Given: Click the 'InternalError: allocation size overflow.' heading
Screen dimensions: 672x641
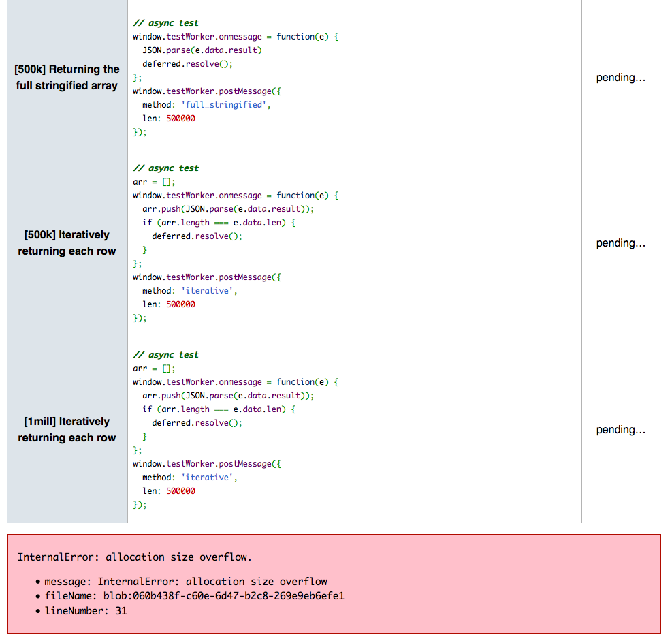Looking at the screenshot, I should coord(135,557).
